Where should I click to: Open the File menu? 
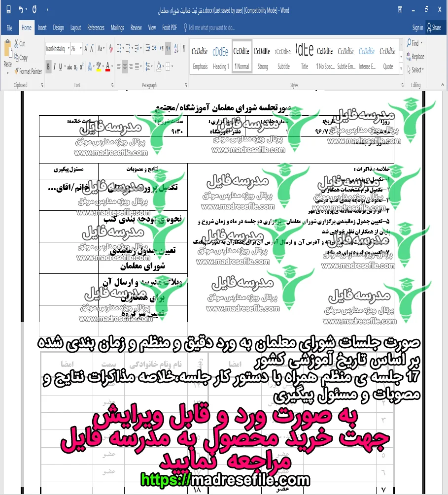coord(9,28)
